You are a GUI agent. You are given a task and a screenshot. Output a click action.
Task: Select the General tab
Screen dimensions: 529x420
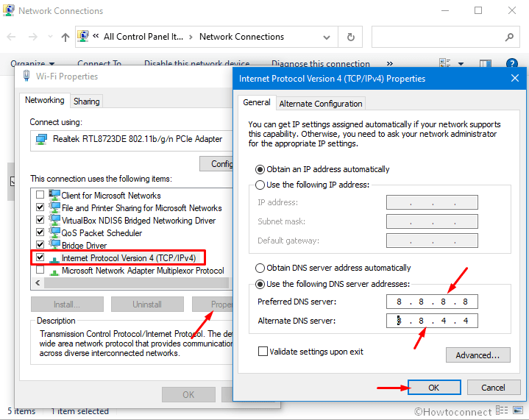pos(257,102)
